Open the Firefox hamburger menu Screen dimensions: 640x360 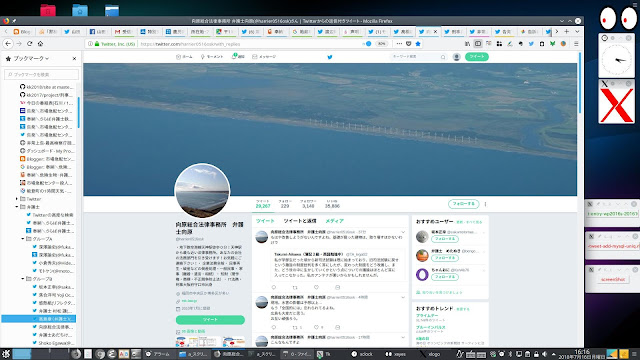(x=576, y=44)
